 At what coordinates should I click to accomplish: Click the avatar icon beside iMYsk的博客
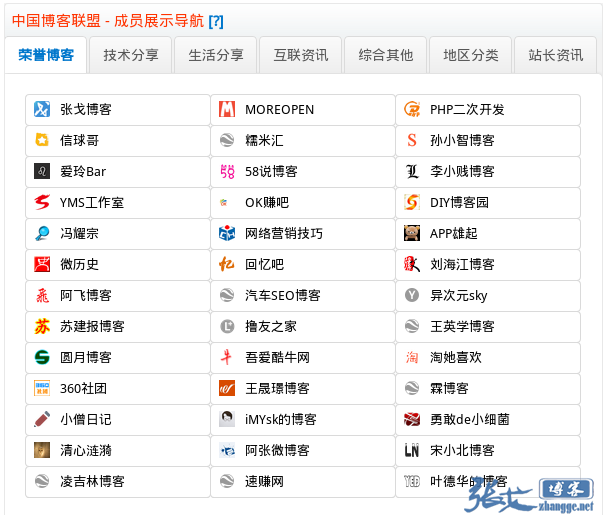[227, 419]
